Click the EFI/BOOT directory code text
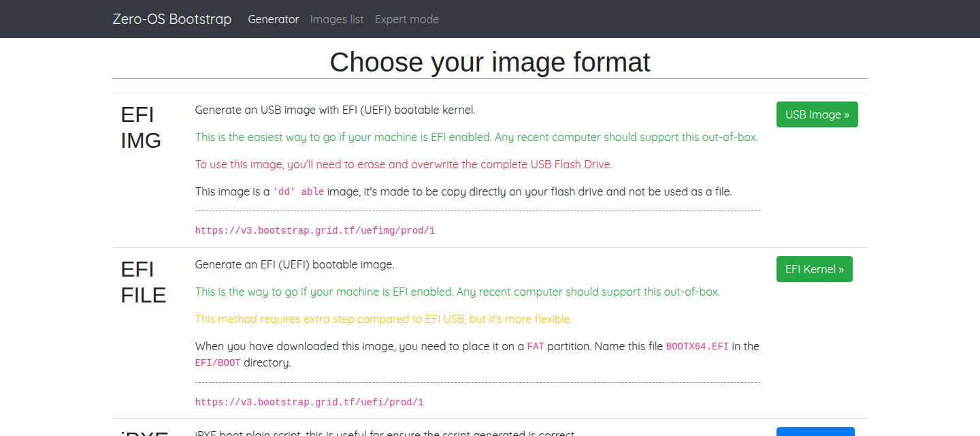Image resolution: width=980 pixels, height=436 pixels. click(x=218, y=362)
